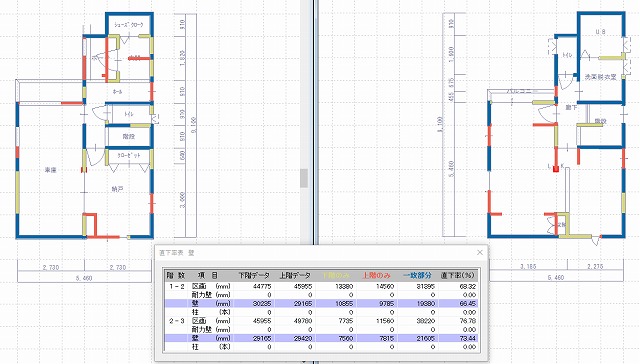The image size is (640, 364).
Task: Select the blue 一致部分 column header
Action: [x=417, y=275]
